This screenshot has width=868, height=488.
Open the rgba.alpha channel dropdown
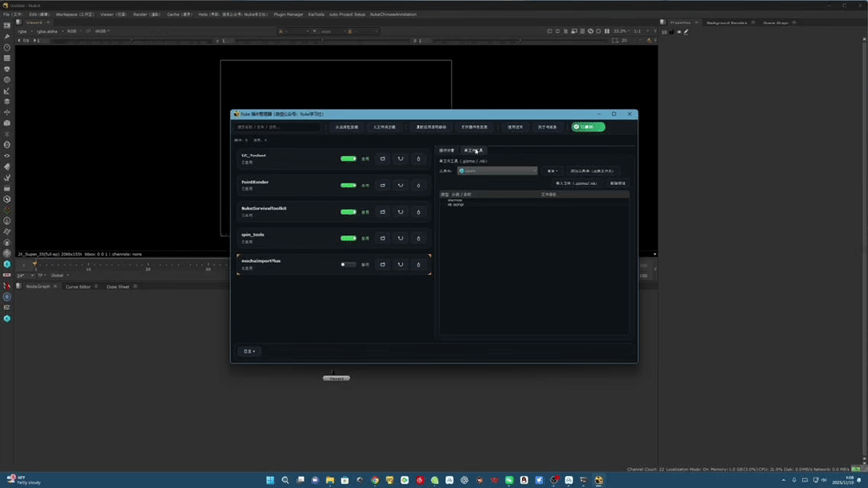pyautogui.click(x=50, y=31)
